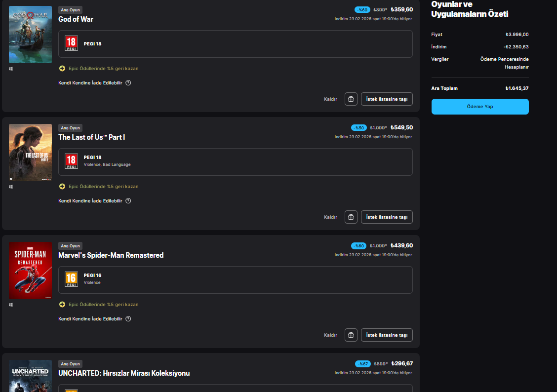Open Spider-Man Remastered cover thumbnail

point(30,271)
